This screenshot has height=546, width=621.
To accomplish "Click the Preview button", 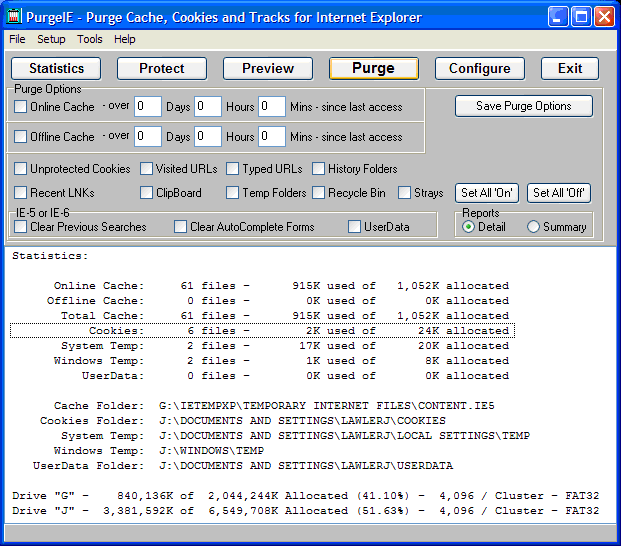I will click(268, 68).
